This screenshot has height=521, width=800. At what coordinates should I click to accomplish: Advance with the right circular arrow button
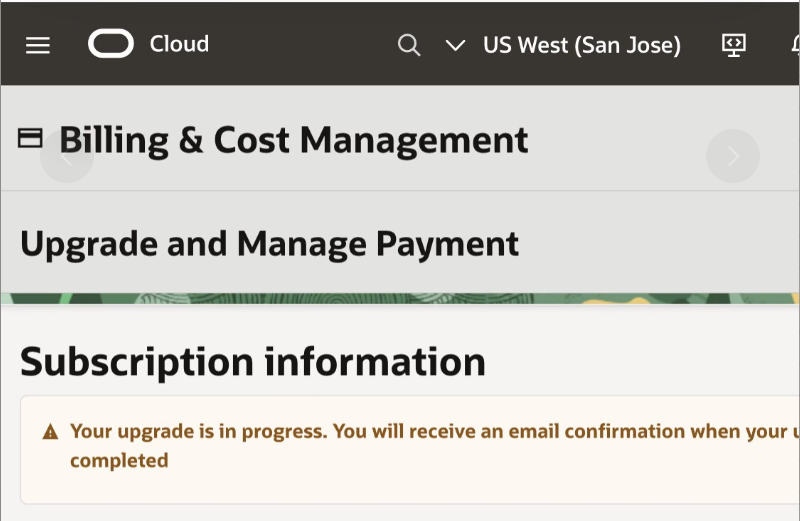click(x=733, y=156)
